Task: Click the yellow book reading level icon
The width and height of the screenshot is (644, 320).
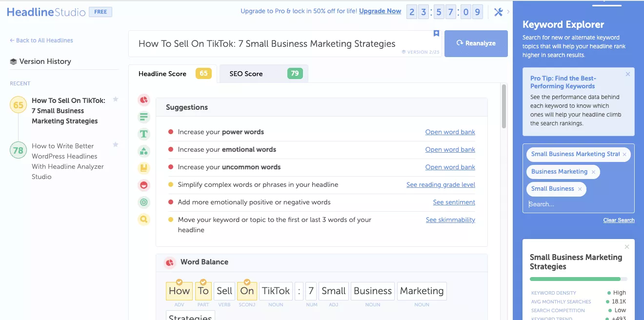Action: pyautogui.click(x=143, y=168)
